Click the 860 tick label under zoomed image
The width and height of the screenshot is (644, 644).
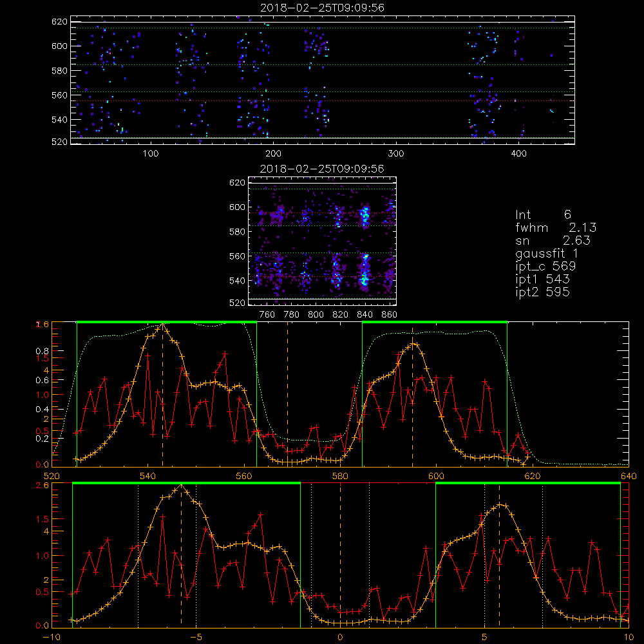(x=389, y=315)
